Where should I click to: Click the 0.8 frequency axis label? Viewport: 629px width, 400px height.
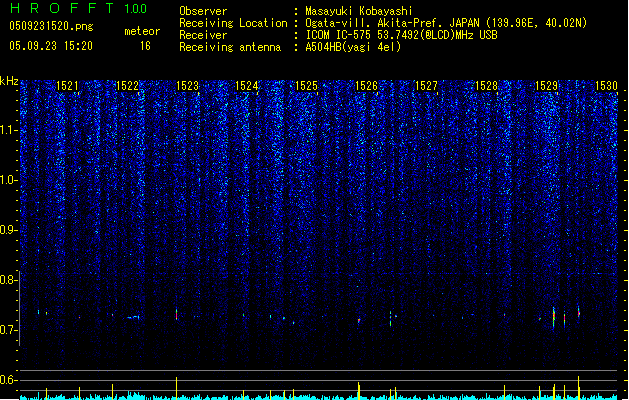[x=9, y=280]
